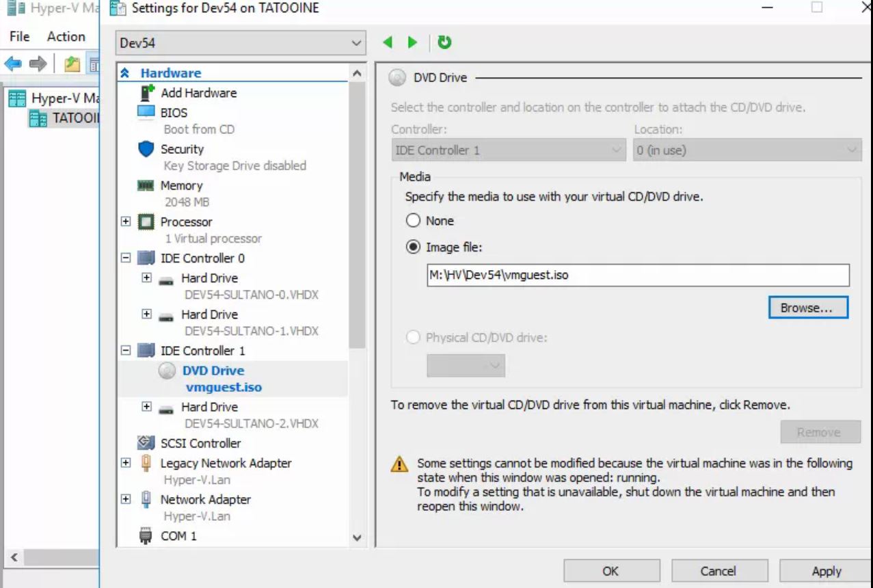Minimize the Settings for Dev54 window
The width and height of the screenshot is (873, 588).
pos(767,8)
